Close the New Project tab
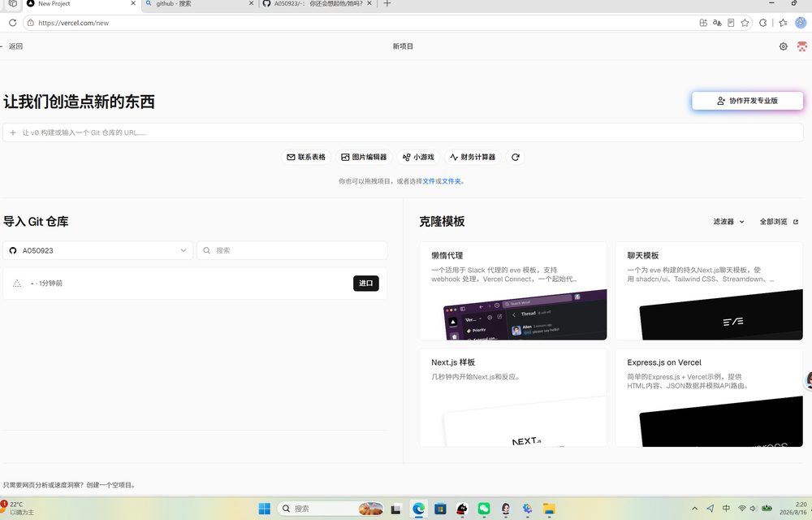812x520 pixels. coord(133,3)
